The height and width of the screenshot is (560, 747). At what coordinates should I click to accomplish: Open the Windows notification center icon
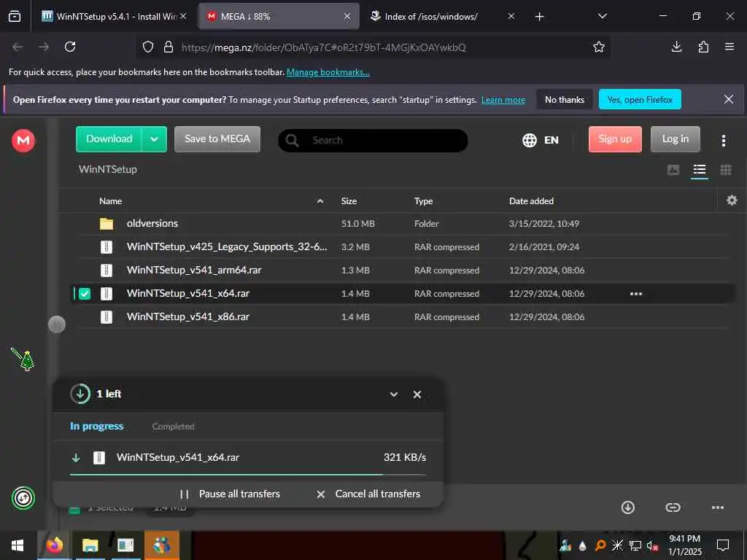click(723, 545)
